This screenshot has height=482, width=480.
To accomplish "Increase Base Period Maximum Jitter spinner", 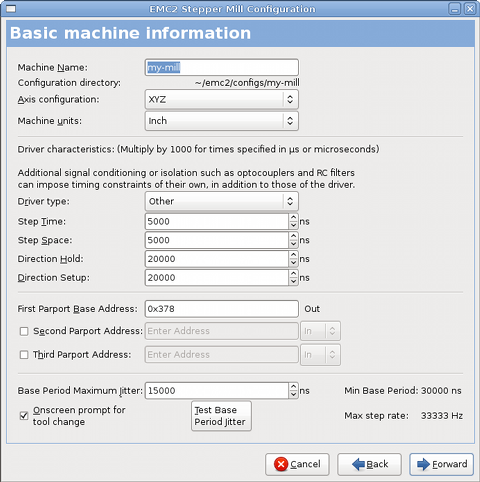I will point(293,387).
